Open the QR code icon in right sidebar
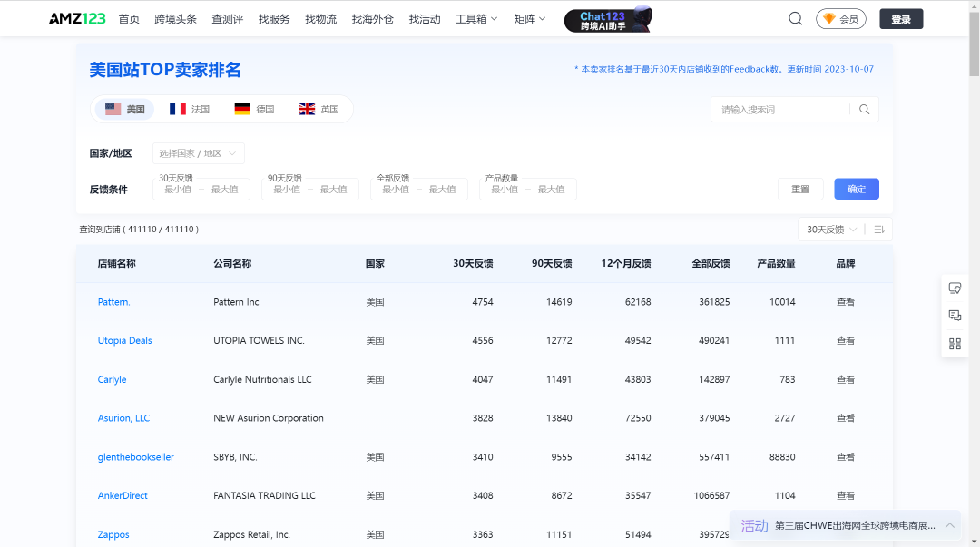The width and height of the screenshot is (980, 547). click(x=955, y=344)
